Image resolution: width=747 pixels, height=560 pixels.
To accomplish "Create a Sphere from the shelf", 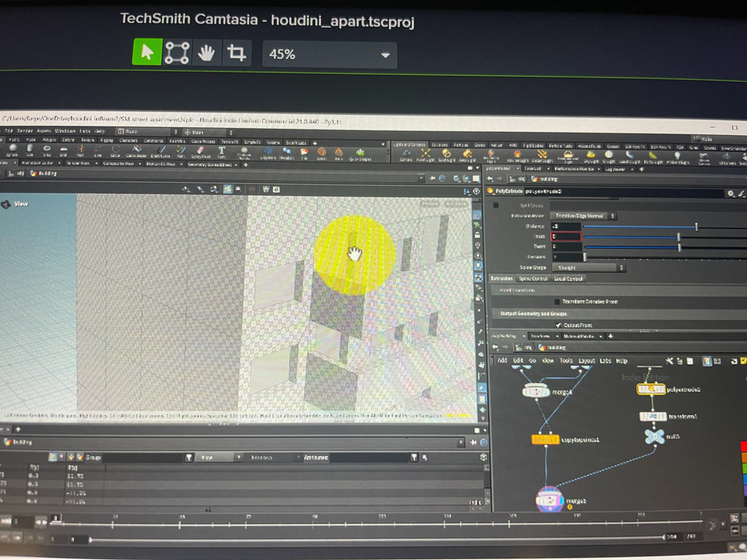I will [x=13, y=149].
